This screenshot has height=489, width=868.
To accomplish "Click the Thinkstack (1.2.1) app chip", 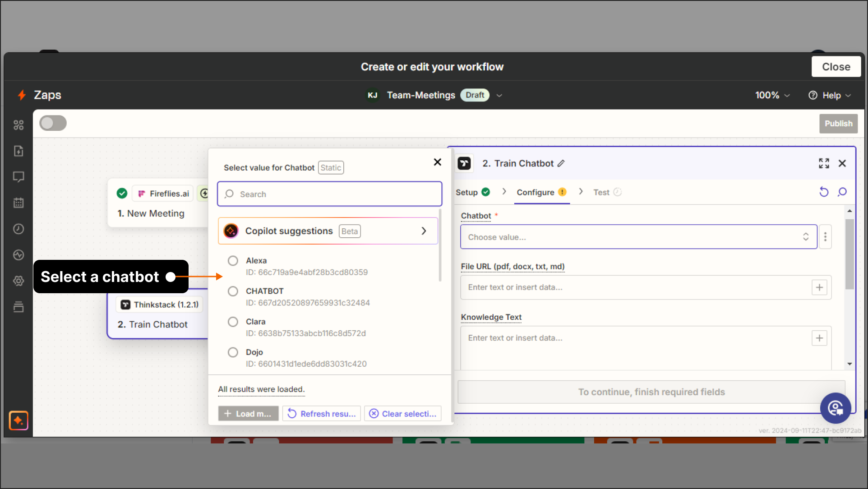I will [160, 304].
